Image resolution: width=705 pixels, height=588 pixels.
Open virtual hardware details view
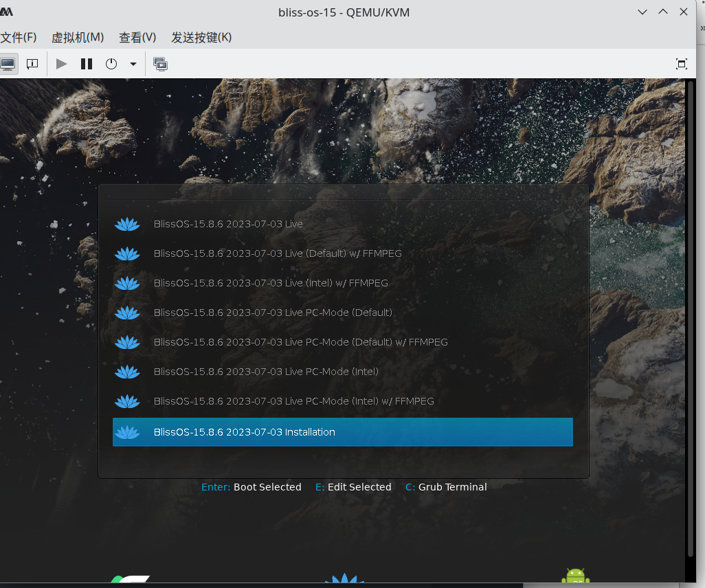pyautogui.click(x=32, y=64)
